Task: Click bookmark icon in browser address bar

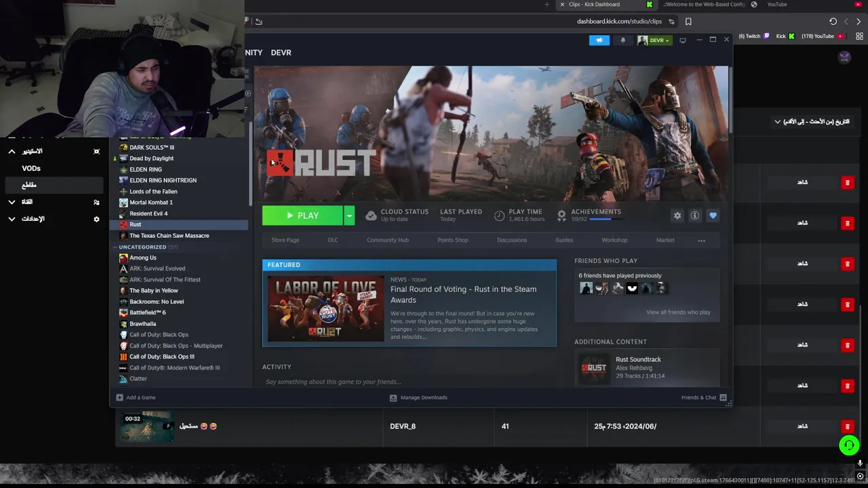Action: tap(688, 22)
